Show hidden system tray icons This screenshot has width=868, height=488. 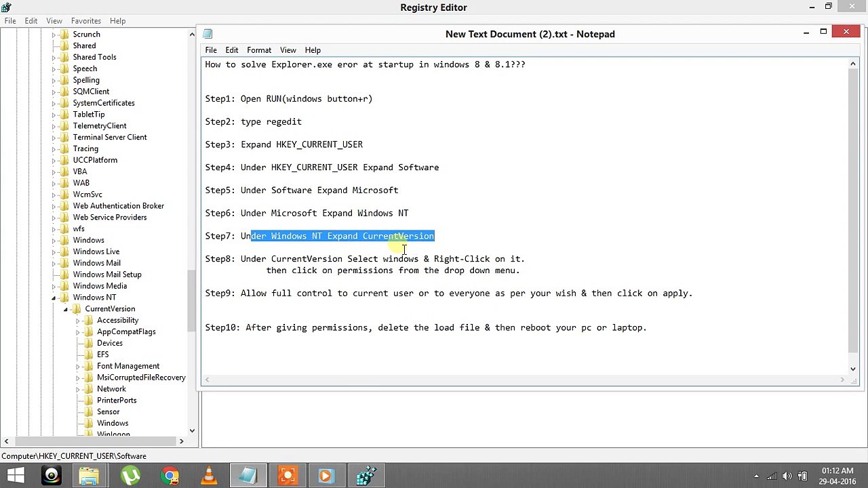[756, 476]
